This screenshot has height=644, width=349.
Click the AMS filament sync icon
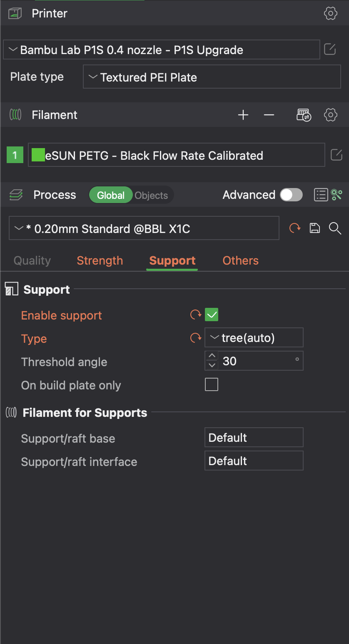pos(304,115)
